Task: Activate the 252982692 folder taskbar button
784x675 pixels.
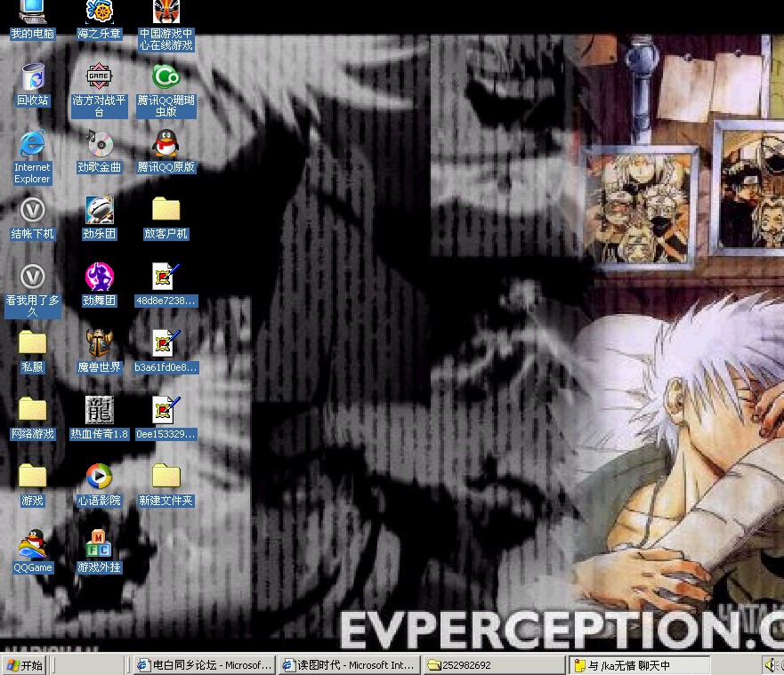Action: pyautogui.click(x=493, y=665)
